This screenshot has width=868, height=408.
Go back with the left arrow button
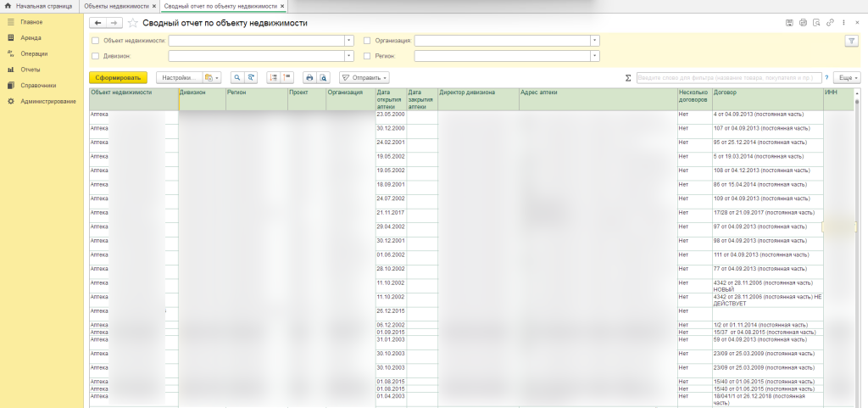point(98,23)
